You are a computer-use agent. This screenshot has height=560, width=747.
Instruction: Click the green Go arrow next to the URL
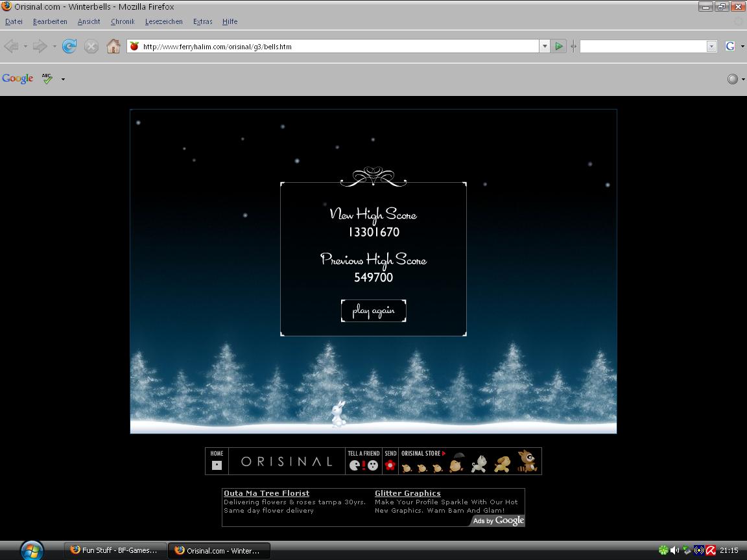click(559, 46)
